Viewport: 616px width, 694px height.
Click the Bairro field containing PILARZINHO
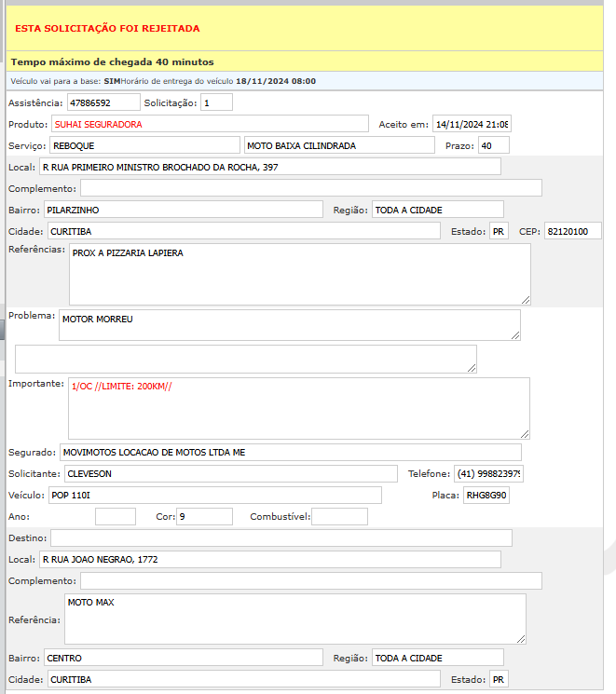click(x=182, y=210)
